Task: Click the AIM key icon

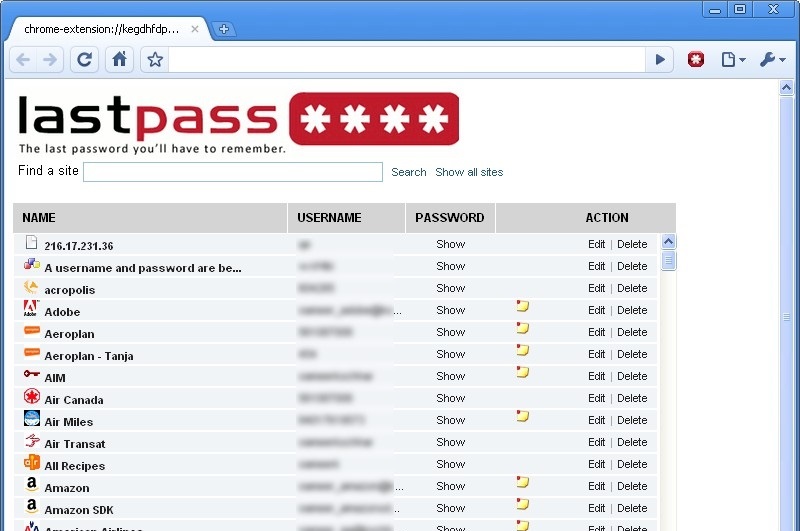Action: click(32, 374)
